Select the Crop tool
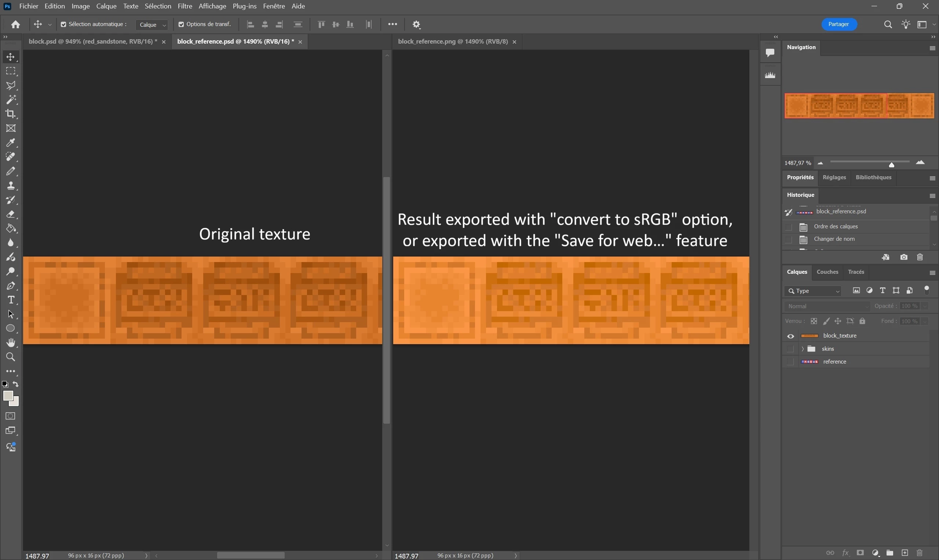 (x=11, y=114)
